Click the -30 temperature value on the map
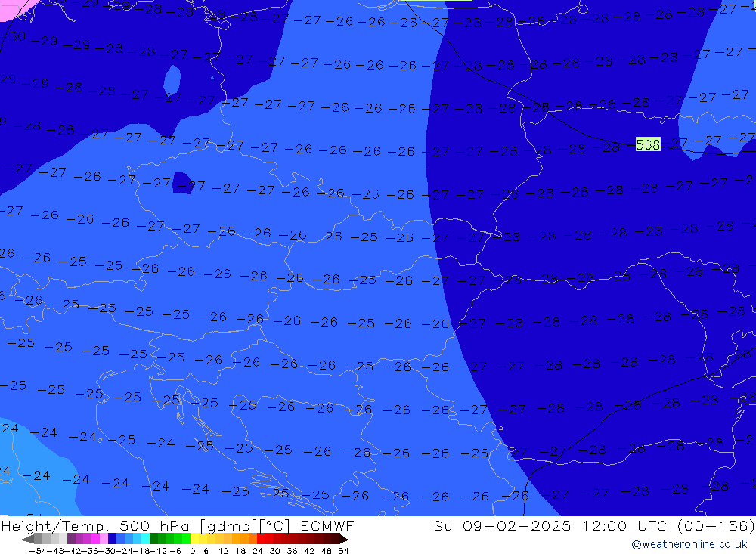Viewport: 756px width, 554px height. point(14,36)
